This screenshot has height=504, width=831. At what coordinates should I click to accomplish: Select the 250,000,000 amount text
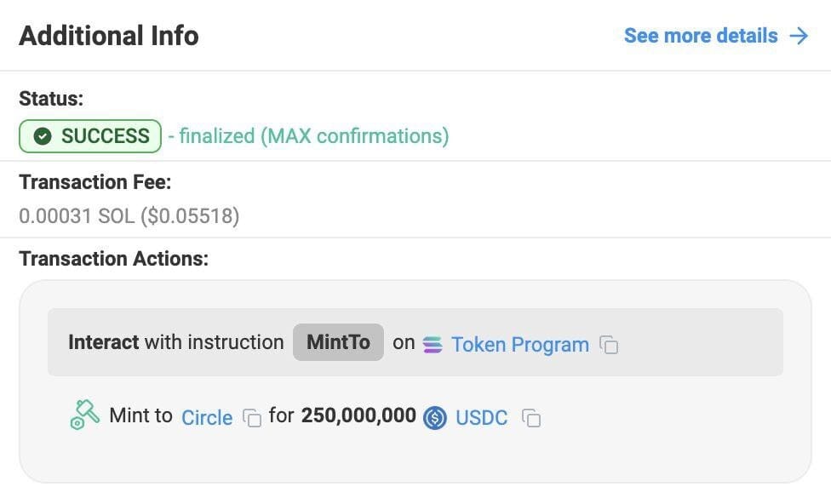[x=358, y=415]
